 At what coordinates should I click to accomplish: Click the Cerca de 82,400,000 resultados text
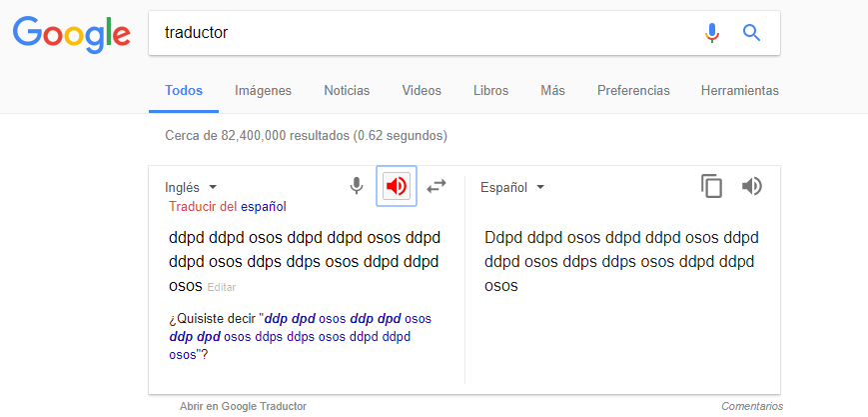pyautogui.click(x=306, y=135)
